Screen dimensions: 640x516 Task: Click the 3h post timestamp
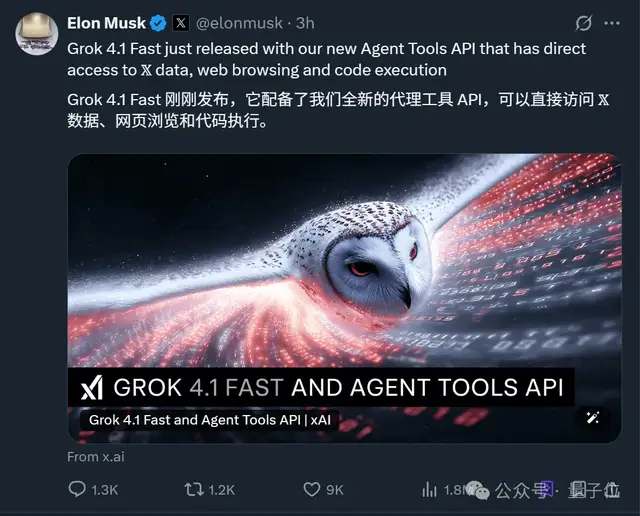(305, 23)
